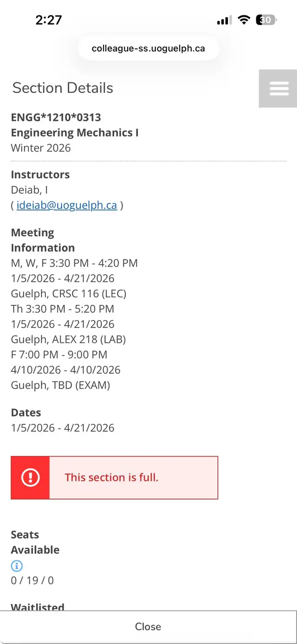Click the CRSC 116 lecture location line
This screenshot has height=644, width=297.
tap(68, 294)
